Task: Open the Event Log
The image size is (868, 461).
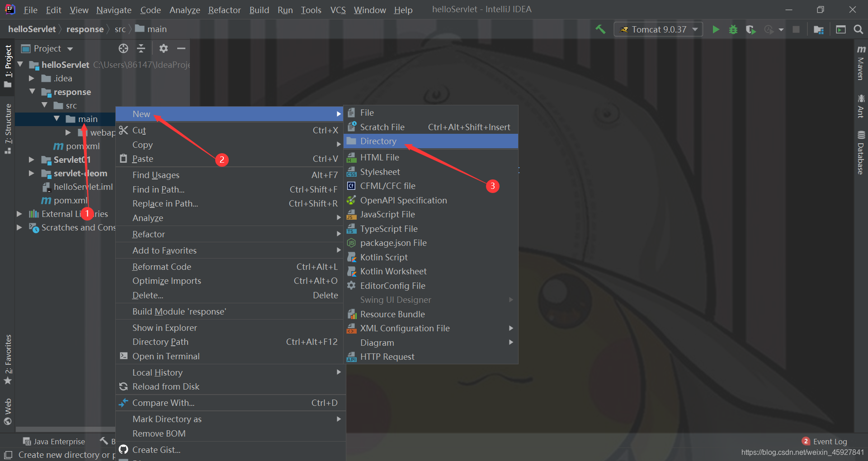Action: point(824,442)
